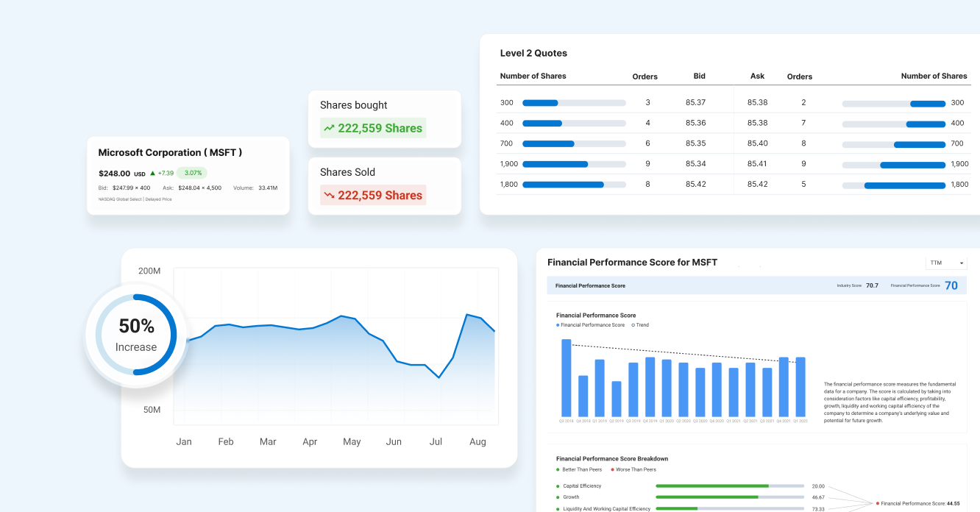Image resolution: width=980 pixels, height=512 pixels.
Task: Open the TTM period dropdown
Action: point(946,263)
